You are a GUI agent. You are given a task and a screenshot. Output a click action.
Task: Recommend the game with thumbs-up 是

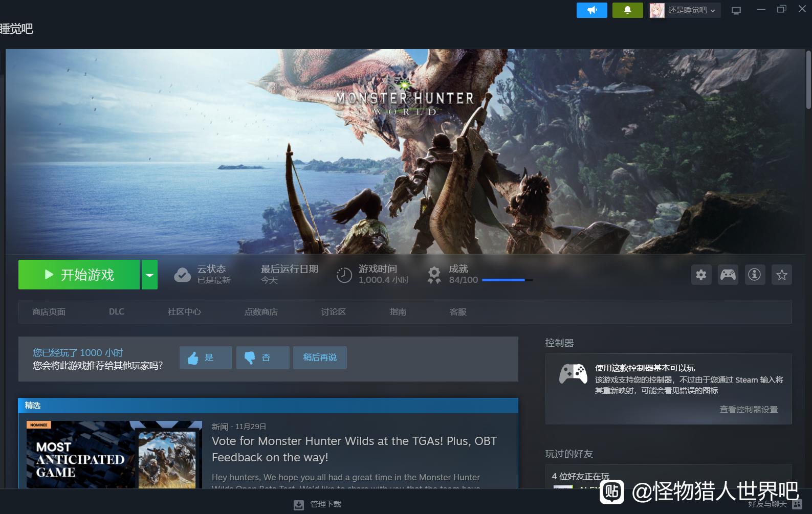[206, 358]
